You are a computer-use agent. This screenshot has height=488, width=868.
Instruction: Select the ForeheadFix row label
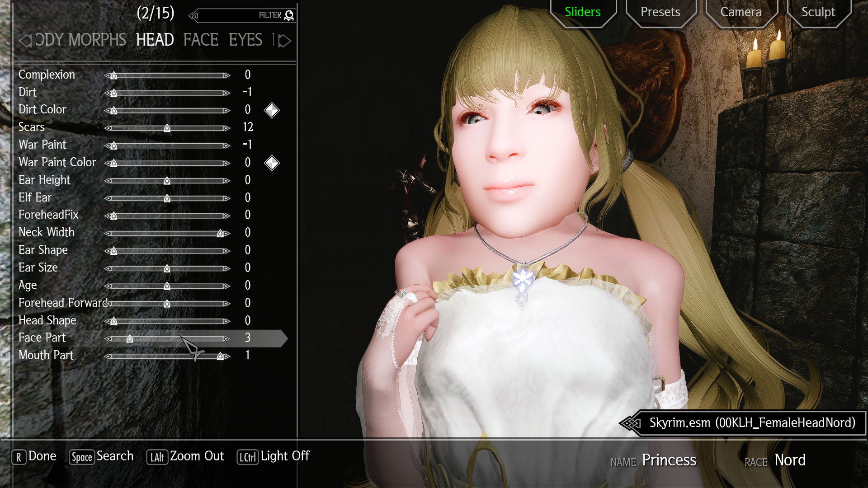click(48, 215)
